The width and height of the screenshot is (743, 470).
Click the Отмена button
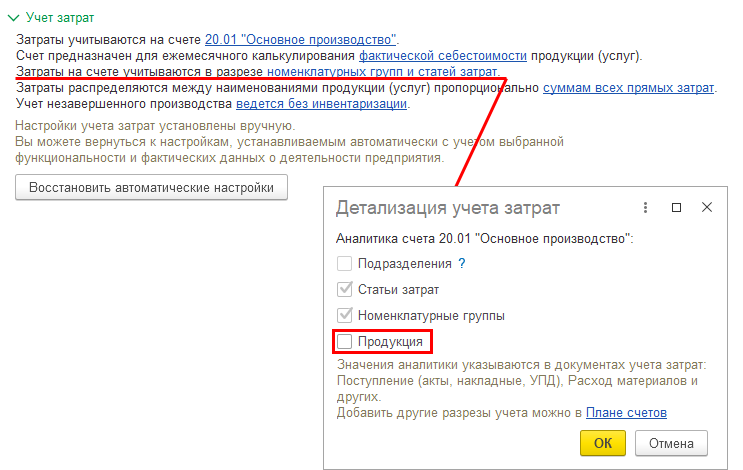click(x=671, y=443)
